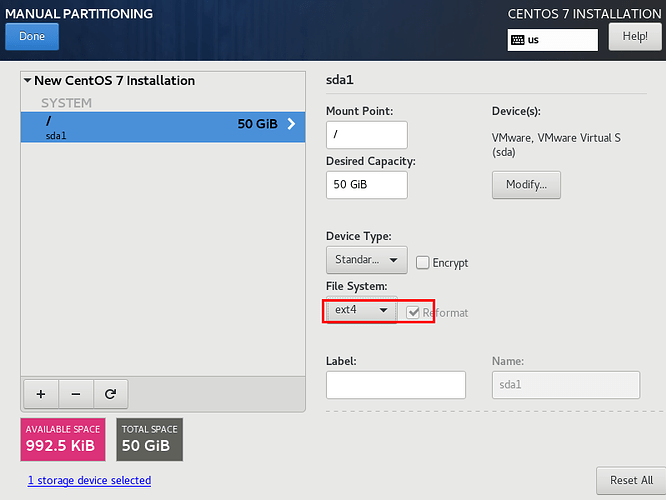The height and width of the screenshot is (500, 666).
Task: Open the Help! button
Action: 635,36
